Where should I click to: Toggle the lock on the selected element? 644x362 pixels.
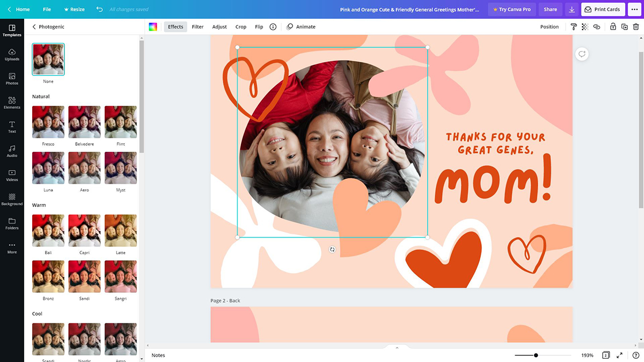tap(612, 27)
